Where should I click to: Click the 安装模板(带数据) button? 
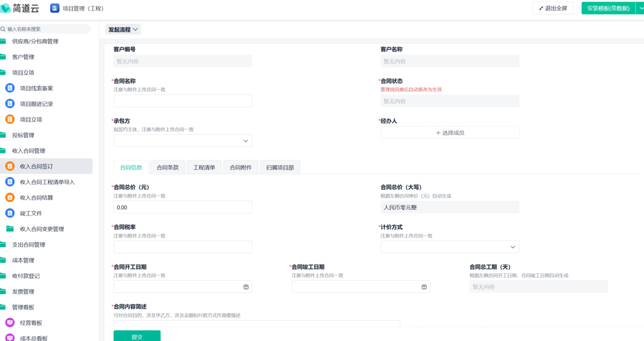[x=609, y=8]
